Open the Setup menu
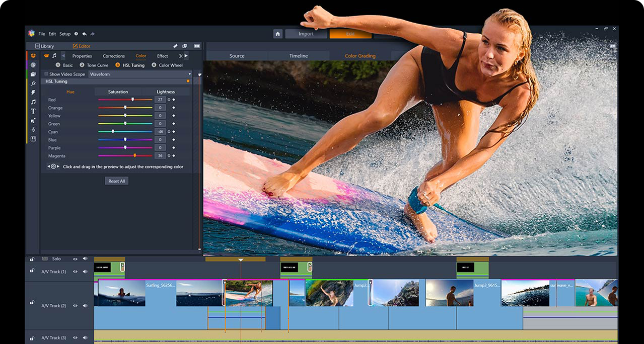This screenshot has height=344, width=644. click(65, 34)
